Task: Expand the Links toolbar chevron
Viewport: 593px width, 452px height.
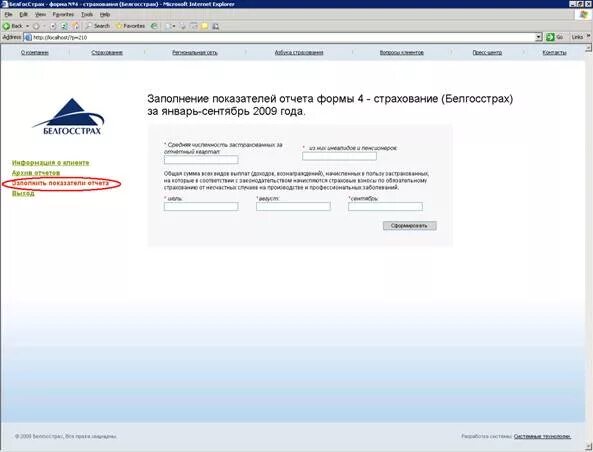Action: [588, 36]
